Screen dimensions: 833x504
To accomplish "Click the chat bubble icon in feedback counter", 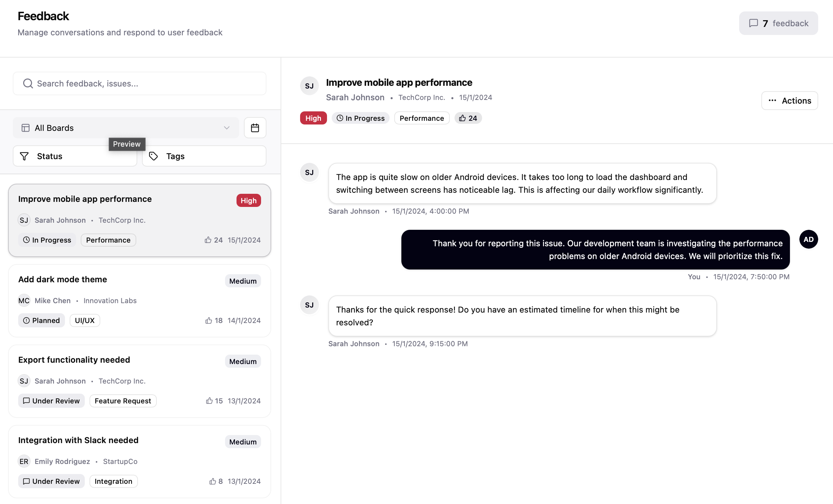I will tap(753, 23).
